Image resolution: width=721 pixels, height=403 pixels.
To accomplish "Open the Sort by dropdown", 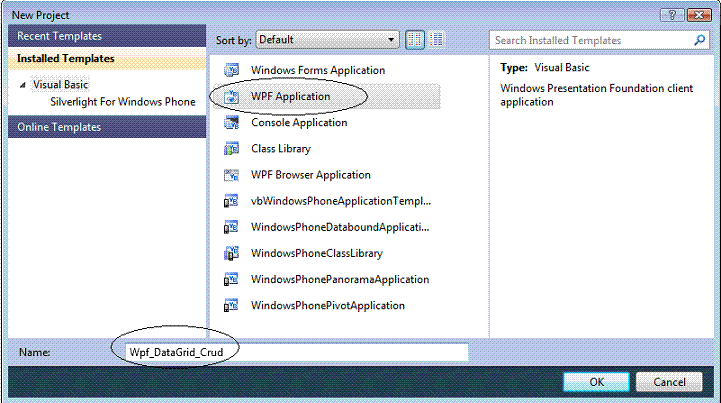I will pyautogui.click(x=327, y=40).
